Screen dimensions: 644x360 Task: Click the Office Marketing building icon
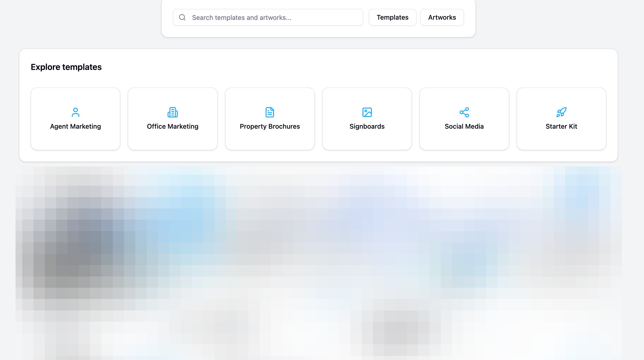pos(172,112)
